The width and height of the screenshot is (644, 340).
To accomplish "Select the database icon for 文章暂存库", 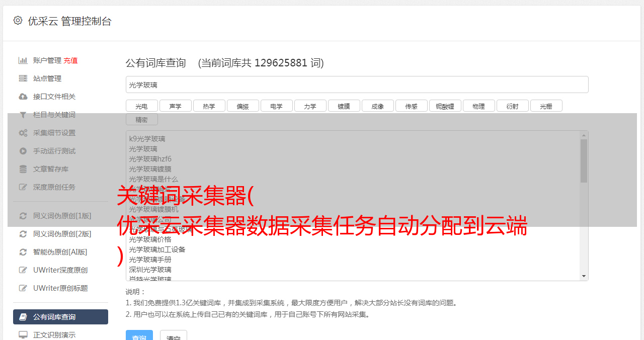I will pos(23,169).
